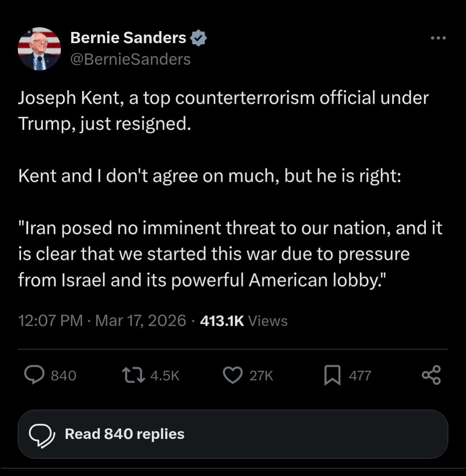Viewport: 466px width, 476px height.
Task: Toggle the bookmark icon
Action: 333,375
